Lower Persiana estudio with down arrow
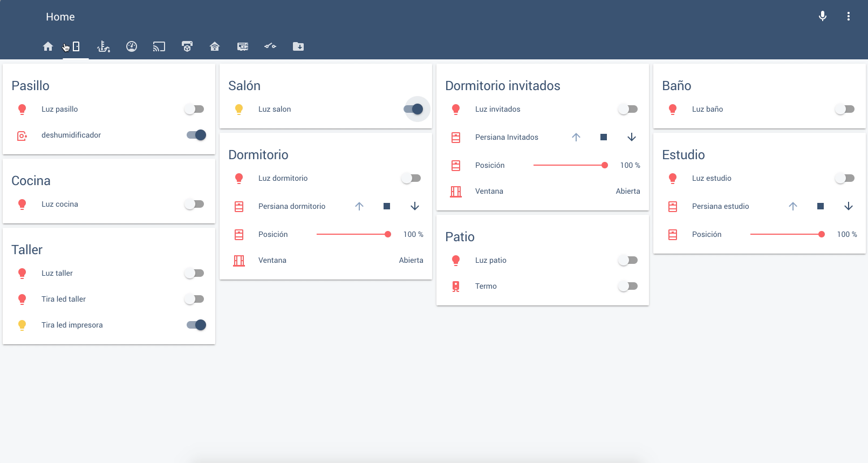This screenshot has height=463, width=868. tap(848, 206)
